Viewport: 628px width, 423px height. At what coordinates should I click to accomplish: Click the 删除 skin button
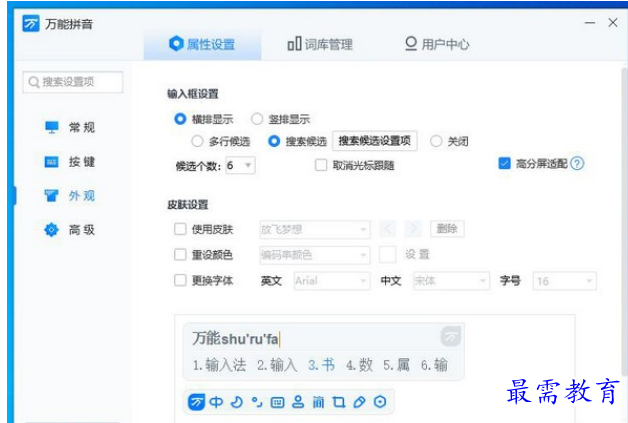(447, 229)
